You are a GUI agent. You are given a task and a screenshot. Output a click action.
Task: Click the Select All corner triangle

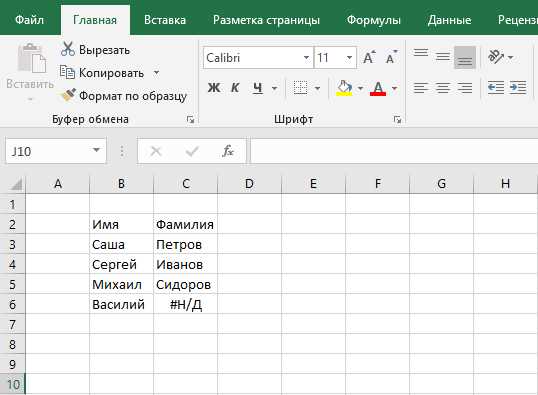pyautogui.click(x=16, y=184)
